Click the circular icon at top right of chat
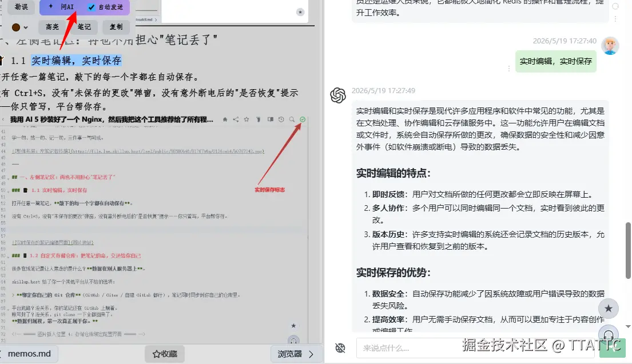This screenshot has width=632, height=364. pos(615,6)
